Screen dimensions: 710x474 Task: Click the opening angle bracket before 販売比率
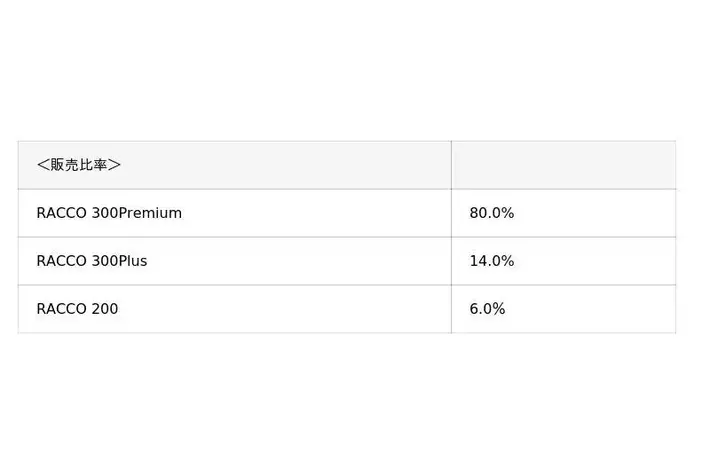coord(43,165)
